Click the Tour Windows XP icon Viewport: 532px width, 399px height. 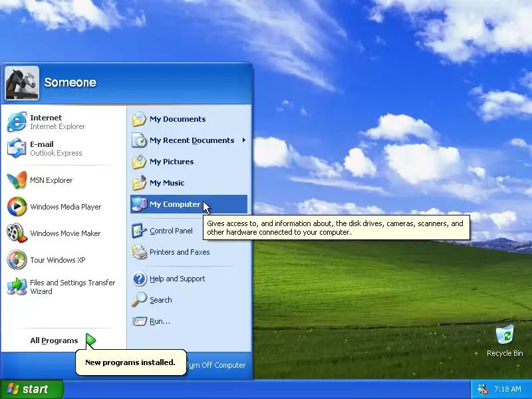coord(17,259)
